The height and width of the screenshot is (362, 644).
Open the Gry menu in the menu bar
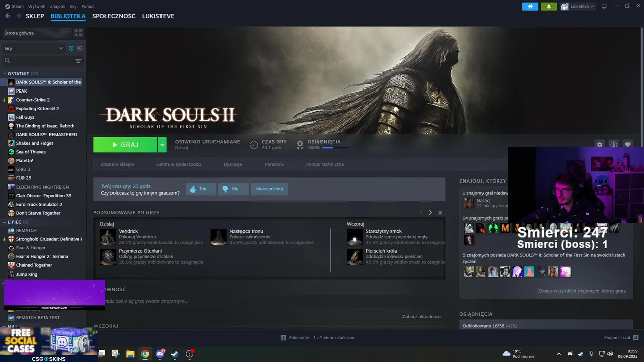[x=73, y=6]
